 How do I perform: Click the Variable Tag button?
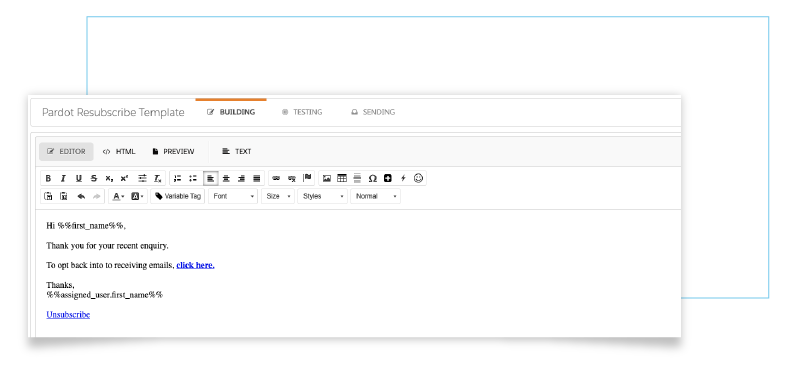coord(178,197)
